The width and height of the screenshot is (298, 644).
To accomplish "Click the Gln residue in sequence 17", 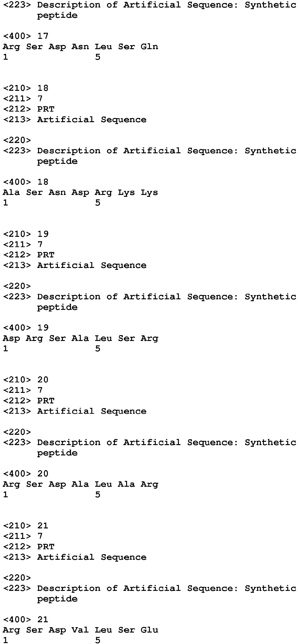I will point(149,47).
